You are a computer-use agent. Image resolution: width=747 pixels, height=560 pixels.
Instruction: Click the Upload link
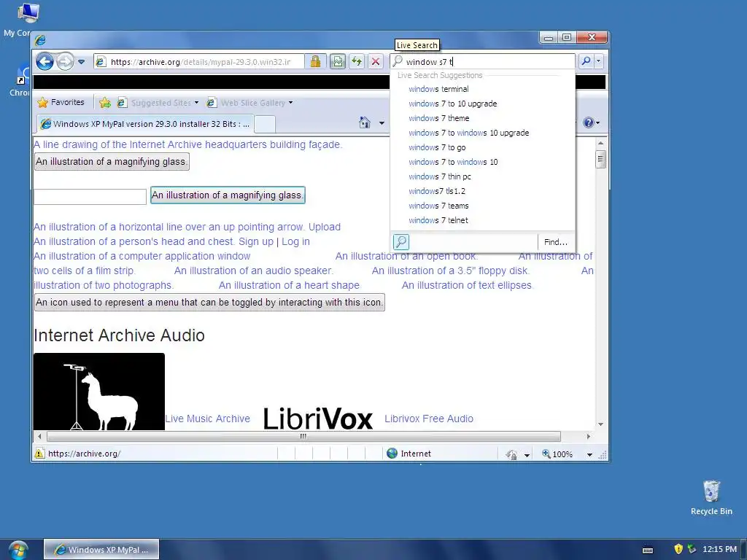pos(325,227)
